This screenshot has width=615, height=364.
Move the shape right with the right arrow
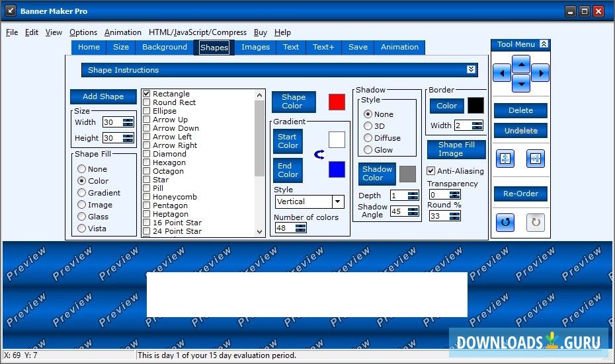(541, 73)
